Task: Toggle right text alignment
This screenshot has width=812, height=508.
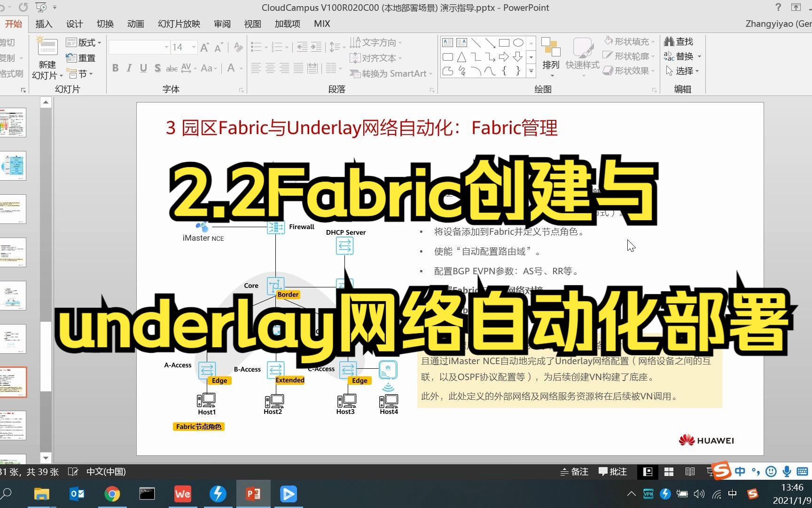Action: (x=284, y=69)
